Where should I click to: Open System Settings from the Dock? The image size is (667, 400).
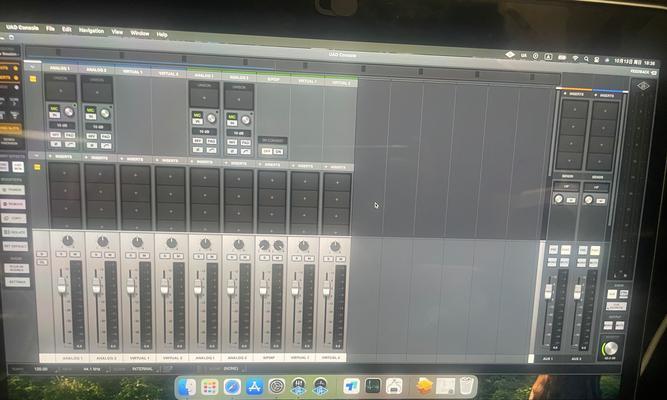(277, 387)
